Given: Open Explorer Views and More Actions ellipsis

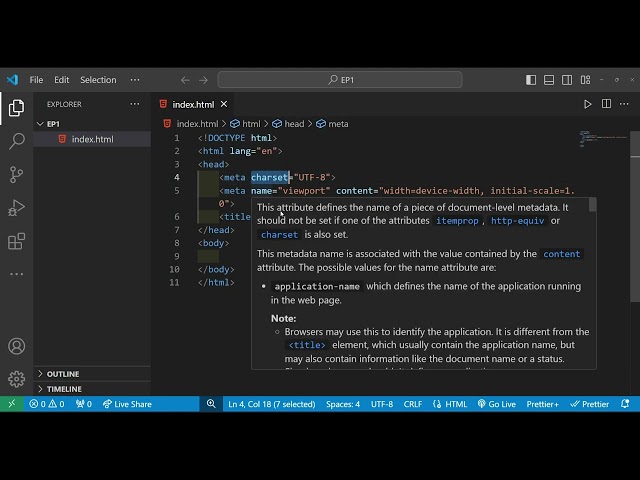Looking at the screenshot, I should click(135, 104).
